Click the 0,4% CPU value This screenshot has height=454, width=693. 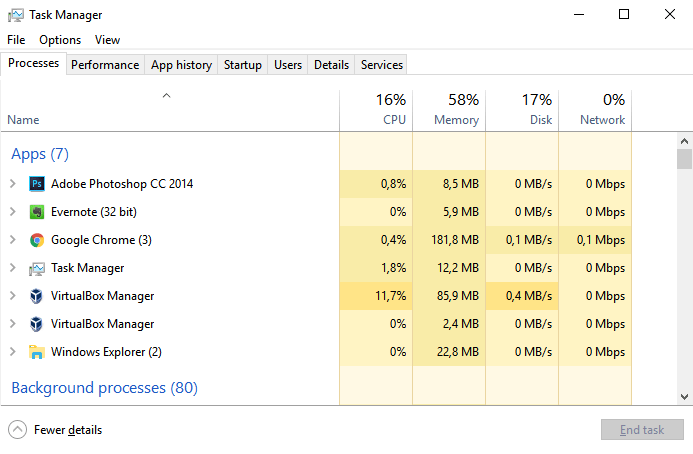click(x=393, y=240)
